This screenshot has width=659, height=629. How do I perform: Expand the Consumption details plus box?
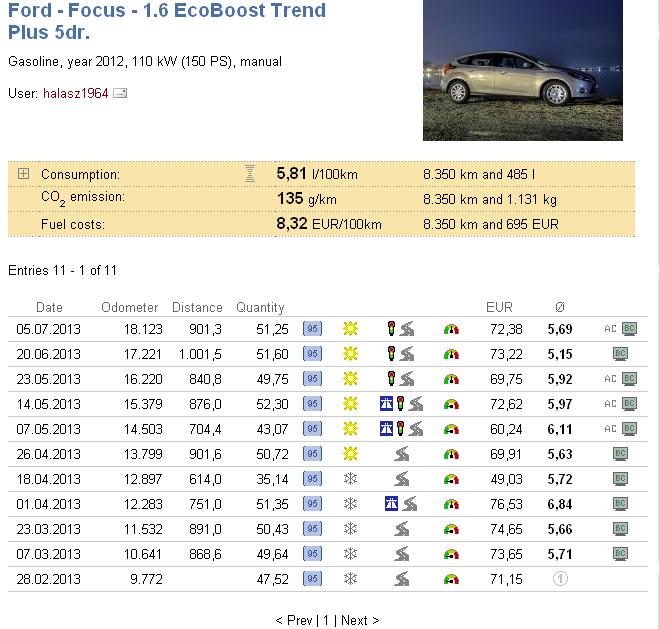[x=23, y=174]
